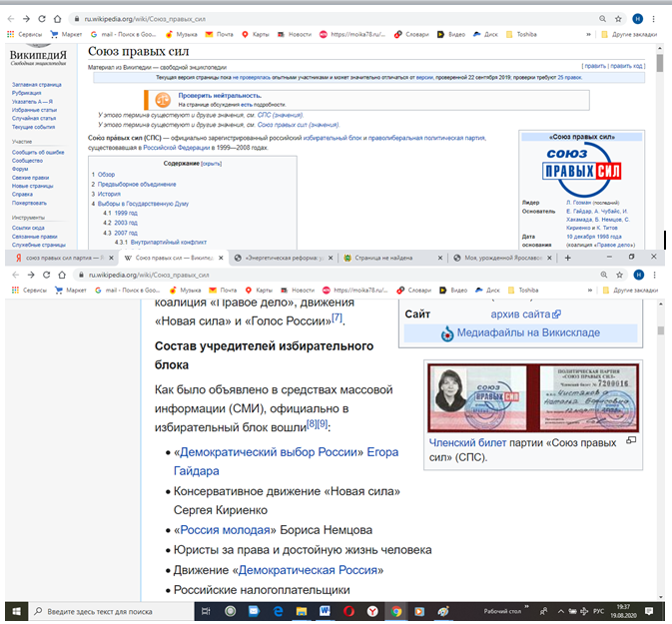
Task: Open Chrome three-dot menu in the upper window
Action: tap(654, 19)
